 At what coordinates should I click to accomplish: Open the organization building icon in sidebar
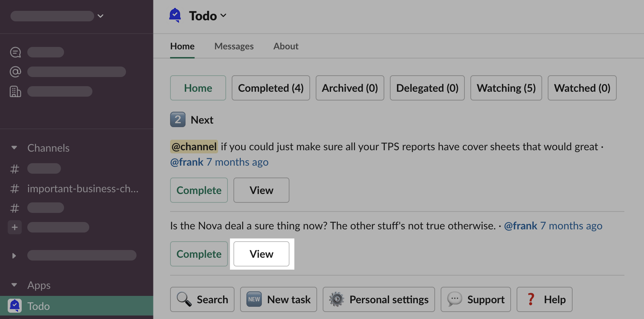point(15,91)
